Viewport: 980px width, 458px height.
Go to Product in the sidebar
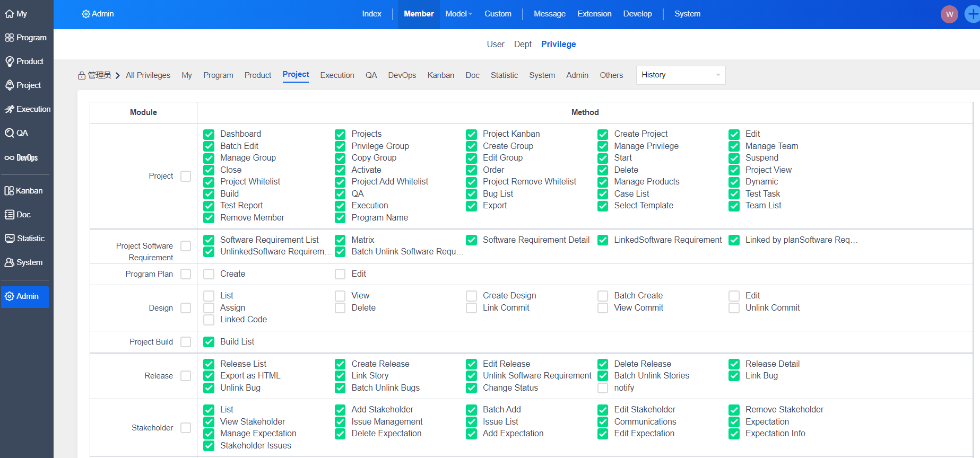click(10, 61)
